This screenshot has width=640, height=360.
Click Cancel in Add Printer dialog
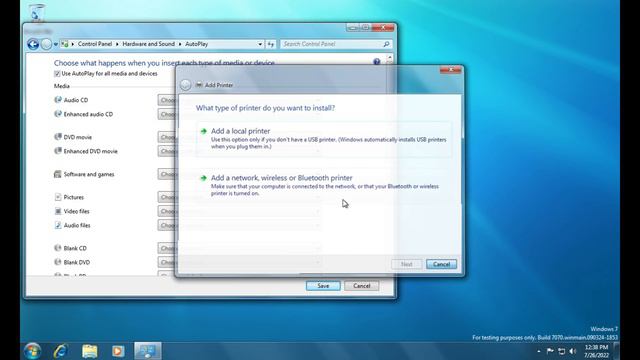441,264
